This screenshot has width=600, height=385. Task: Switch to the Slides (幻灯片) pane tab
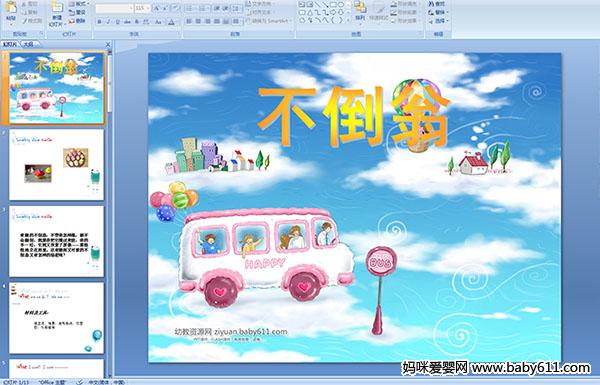pos(10,44)
